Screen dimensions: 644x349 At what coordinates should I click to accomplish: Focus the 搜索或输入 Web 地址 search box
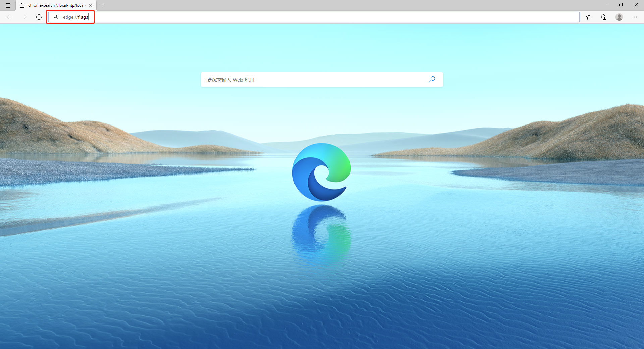tap(302, 80)
